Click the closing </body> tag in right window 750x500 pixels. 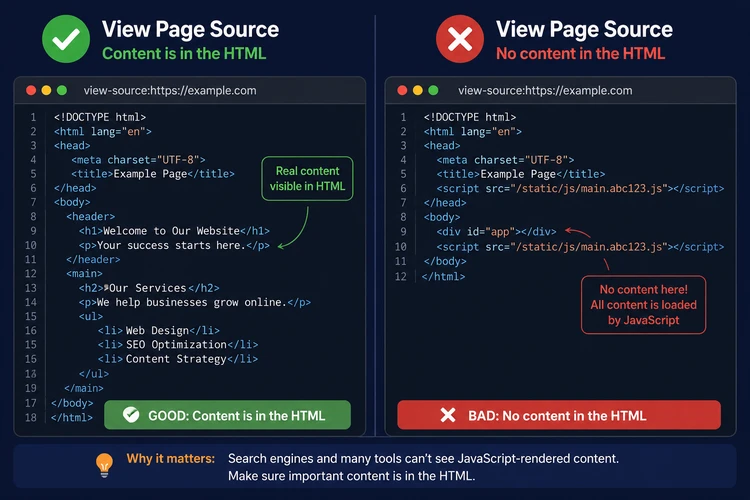coord(445,261)
